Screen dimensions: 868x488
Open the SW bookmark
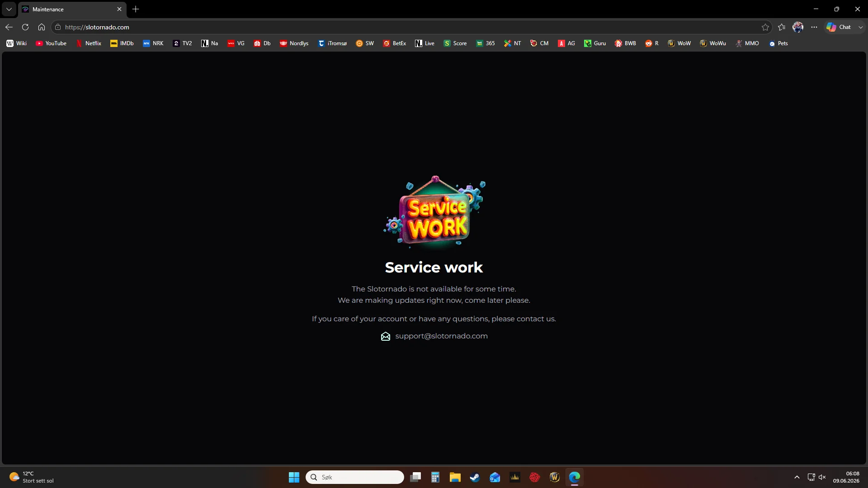(365, 43)
